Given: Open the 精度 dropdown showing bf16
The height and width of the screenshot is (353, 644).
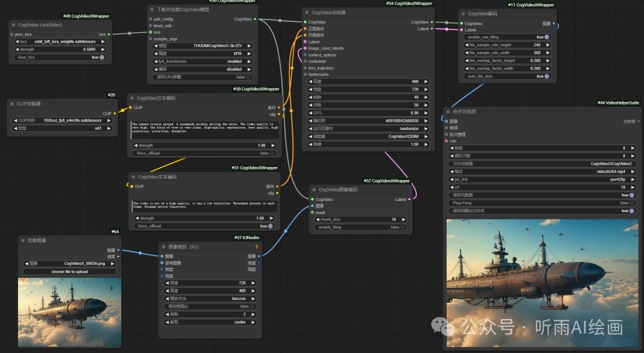Looking at the screenshot, I should [203, 54].
